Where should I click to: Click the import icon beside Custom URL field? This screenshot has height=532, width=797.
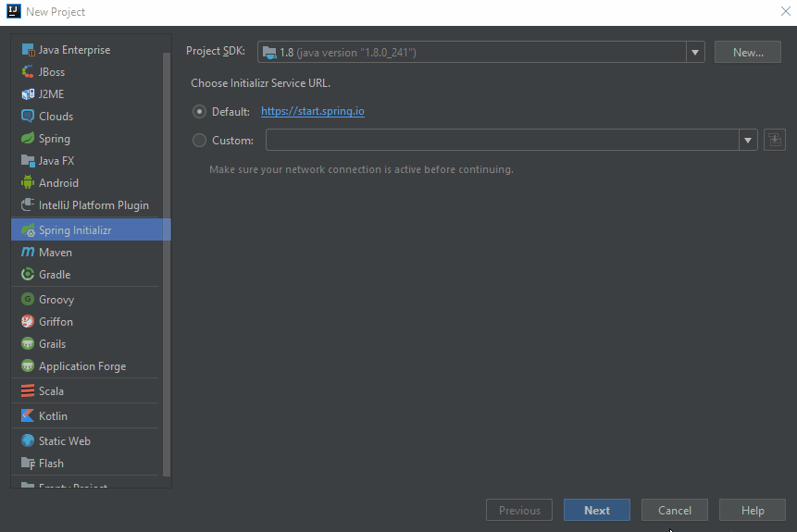tap(775, 140)
